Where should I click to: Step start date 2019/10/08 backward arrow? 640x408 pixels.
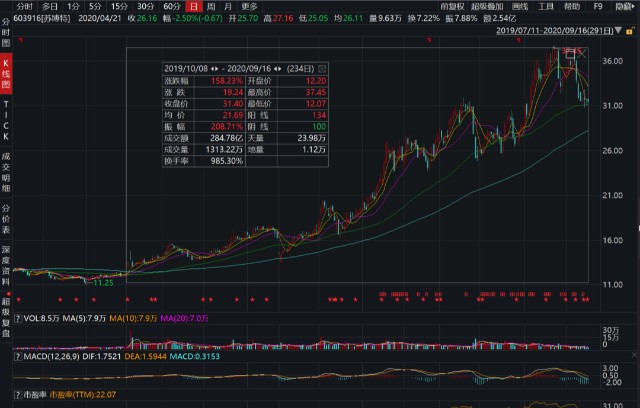[212, 69]
